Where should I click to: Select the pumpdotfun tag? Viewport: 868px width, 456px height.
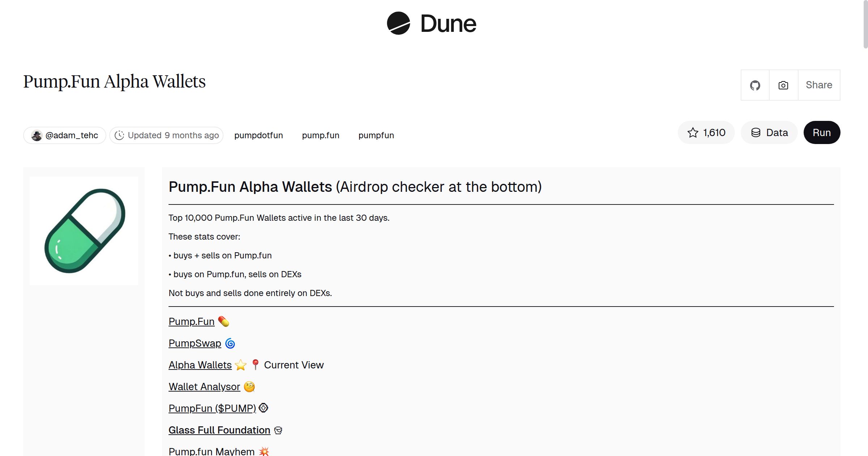click(259, 135)
